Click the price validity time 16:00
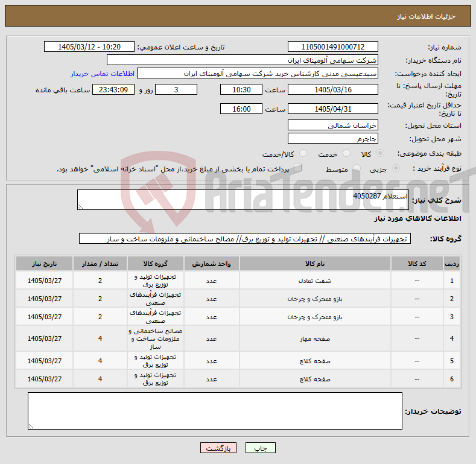The height and width of the screenshot is (464, 476). click(241, 109)
